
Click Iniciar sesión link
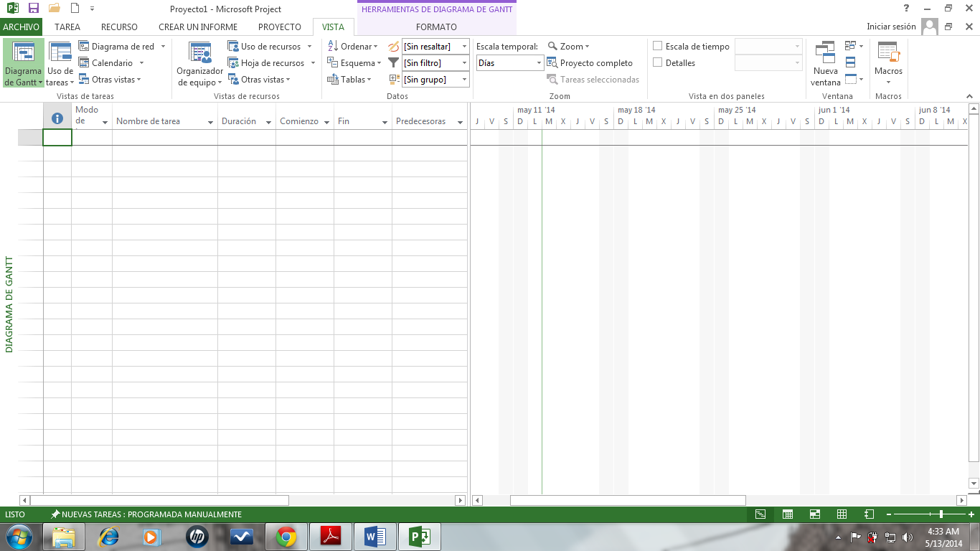coord(891,27)
